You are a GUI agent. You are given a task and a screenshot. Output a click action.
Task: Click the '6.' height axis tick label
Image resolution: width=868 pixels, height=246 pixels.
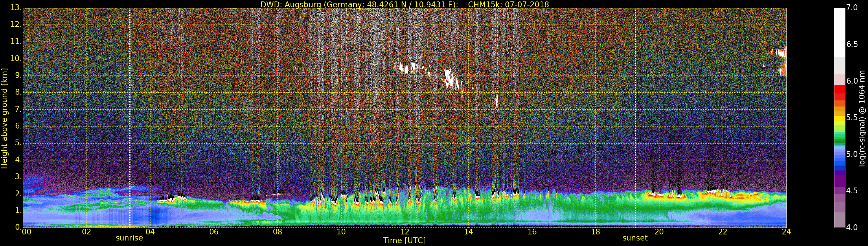(18, 126)
